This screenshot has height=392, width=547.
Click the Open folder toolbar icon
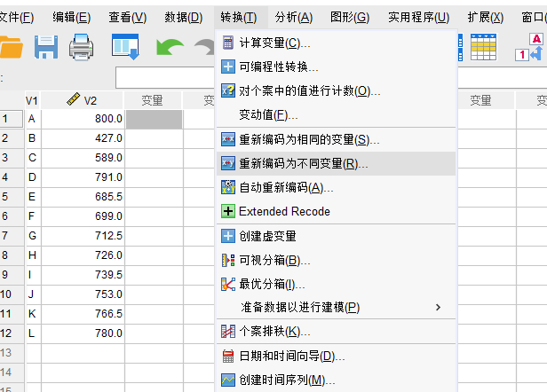pos(11,47)
